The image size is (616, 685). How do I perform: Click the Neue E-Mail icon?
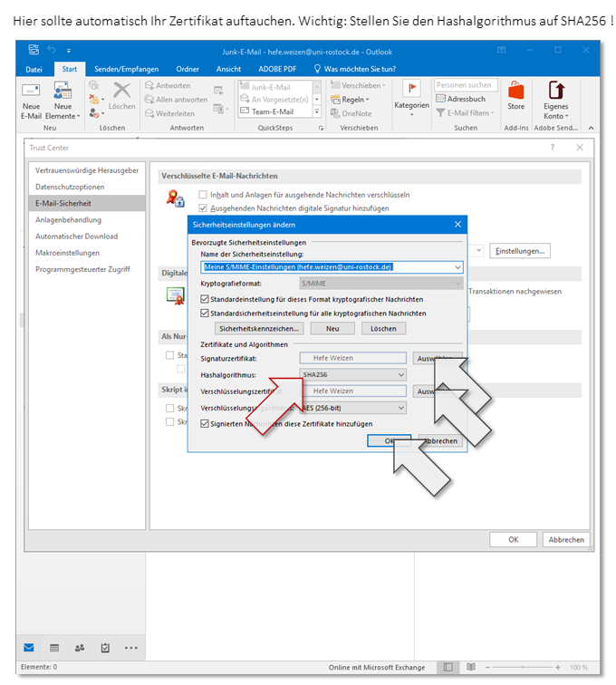(31, 91)
